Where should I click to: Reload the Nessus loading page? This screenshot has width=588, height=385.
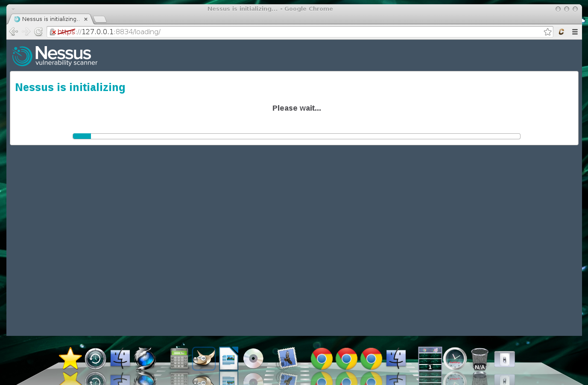tap(38, 32)
